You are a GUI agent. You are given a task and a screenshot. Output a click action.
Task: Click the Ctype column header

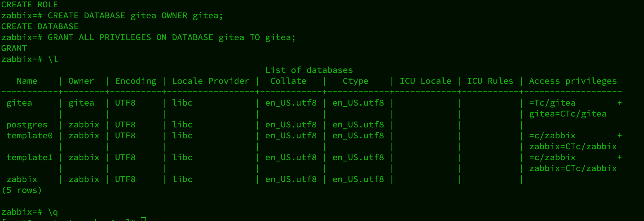pyautogui.click(x=356, y=81)
